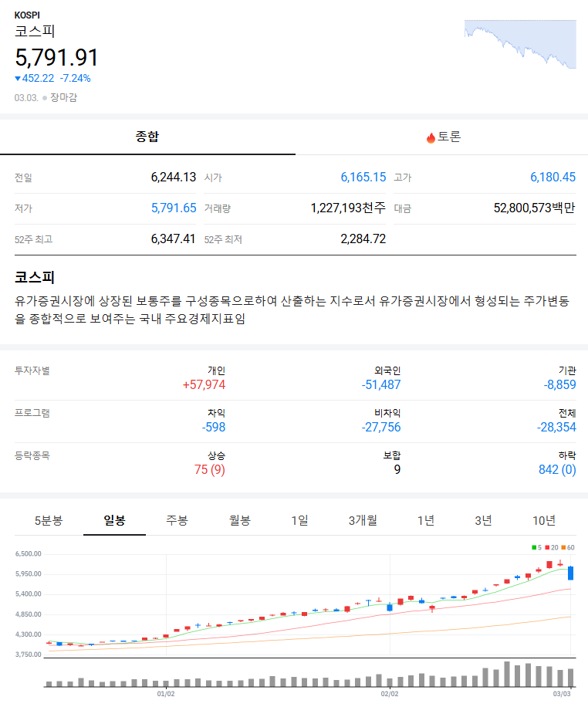
Task: Click the 하락 count 842 (0)
Action: pyautogui.click(x=557, y=470)
